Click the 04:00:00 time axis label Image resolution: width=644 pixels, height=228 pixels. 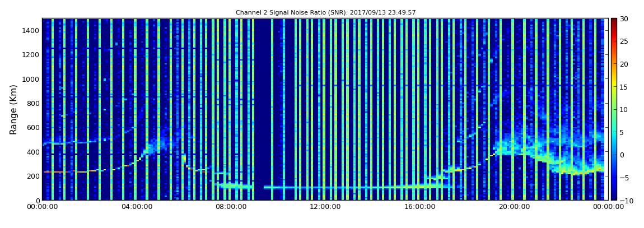pos(136,207)
